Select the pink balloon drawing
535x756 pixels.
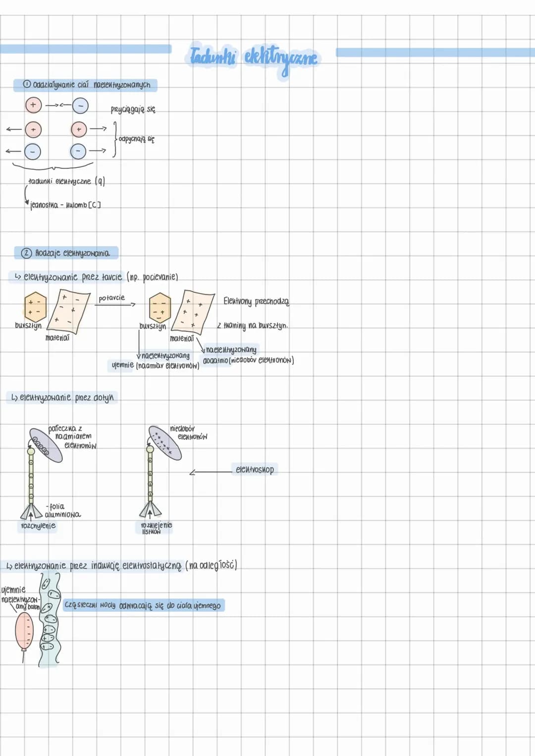pos(23,631)
